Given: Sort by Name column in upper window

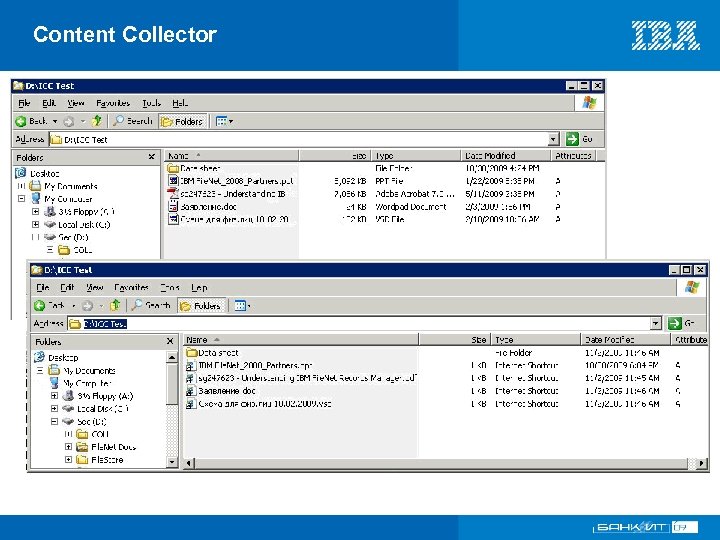Looking at the screenshot, I should pyautogui.click(x=231, y=156).
